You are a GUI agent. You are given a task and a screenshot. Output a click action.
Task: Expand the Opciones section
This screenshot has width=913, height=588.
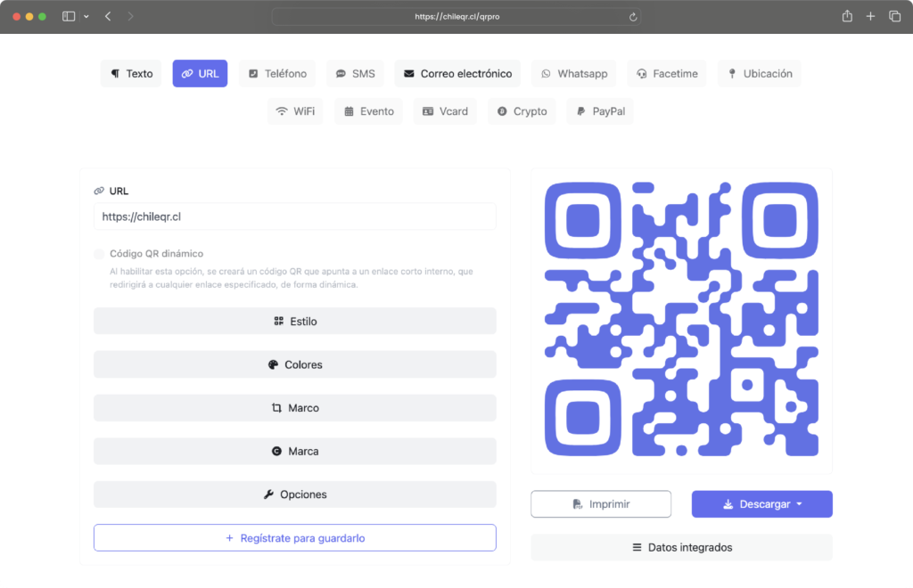point(294,494)
